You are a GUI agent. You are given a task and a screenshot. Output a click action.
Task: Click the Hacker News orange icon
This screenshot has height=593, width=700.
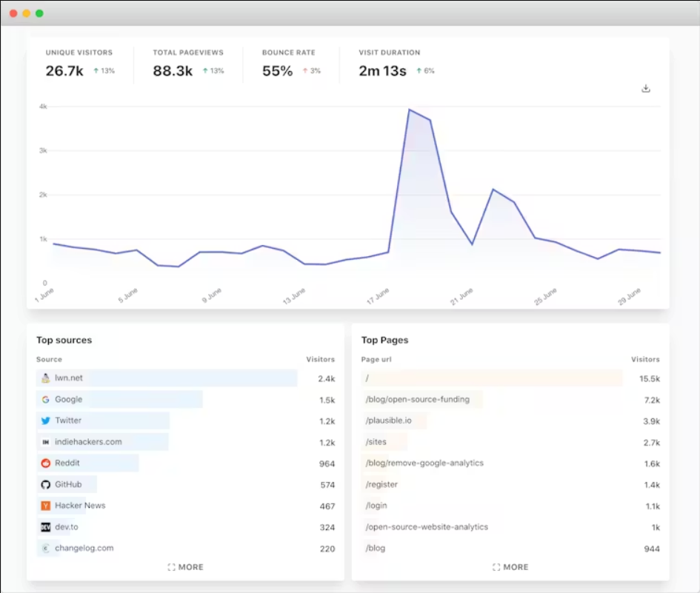point(45,506)
